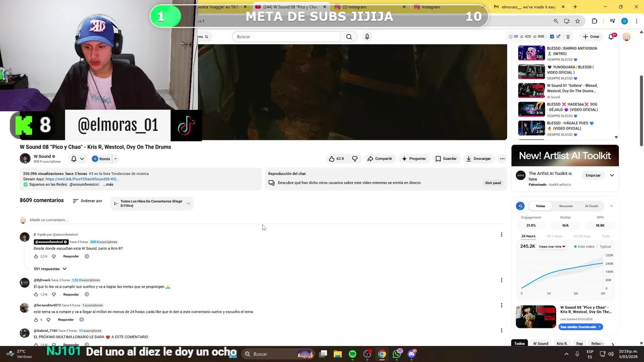Image resolution: width=644 pixels, height=362 pixels.
Task: Open the YouTube account avatar menu
Action: pos(626,37)
